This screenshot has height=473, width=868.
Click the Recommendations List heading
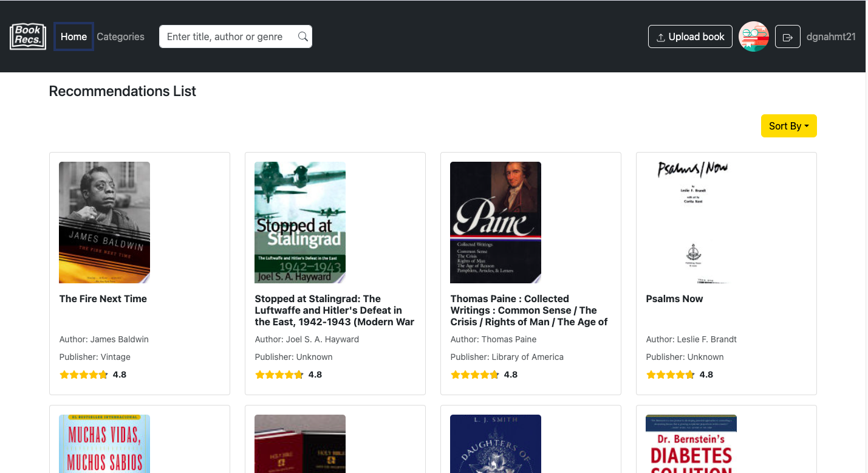123,91
